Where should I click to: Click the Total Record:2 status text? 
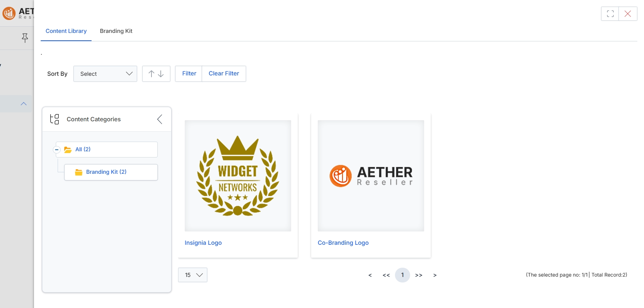point(609,275)
